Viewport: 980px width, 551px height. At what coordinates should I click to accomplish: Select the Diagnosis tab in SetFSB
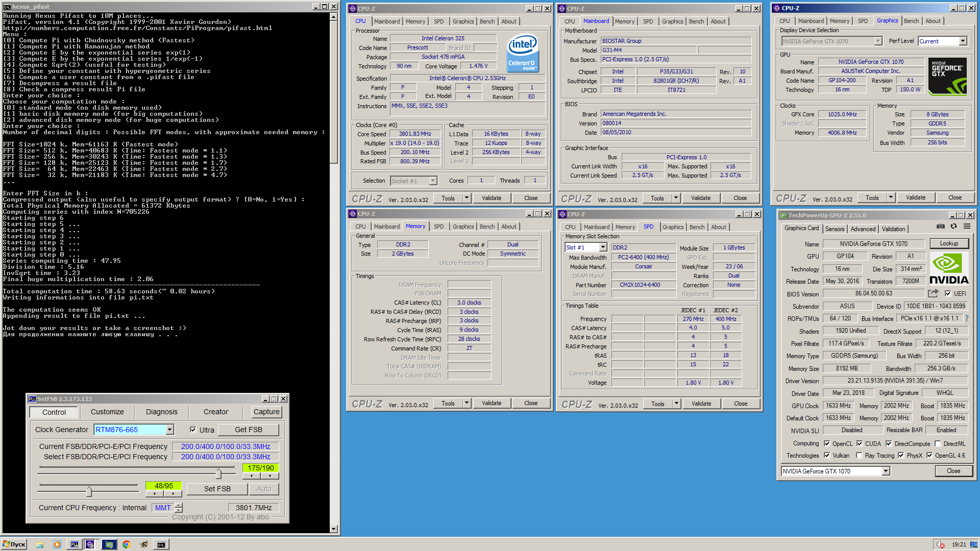click(x=162, y=412)
